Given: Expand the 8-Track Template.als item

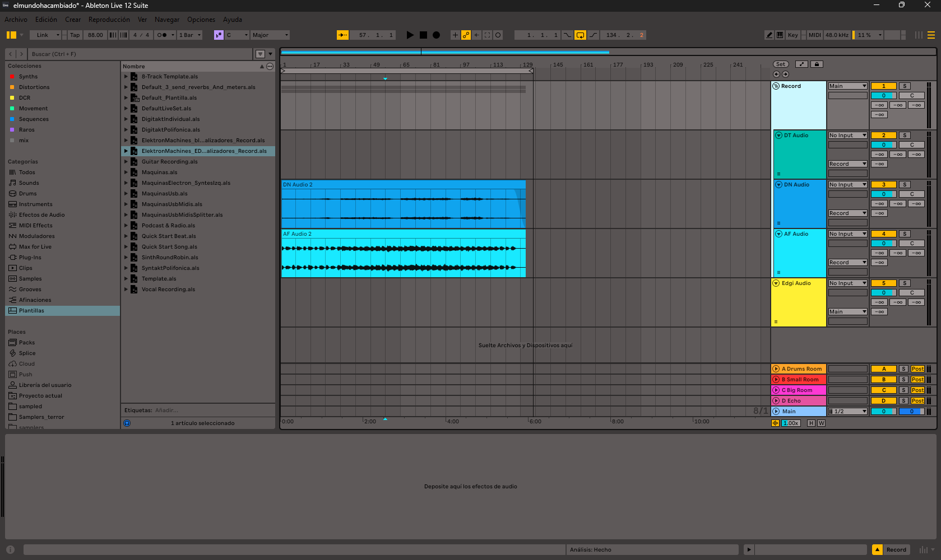Looking at the screenshot, I should pos(126,77).
